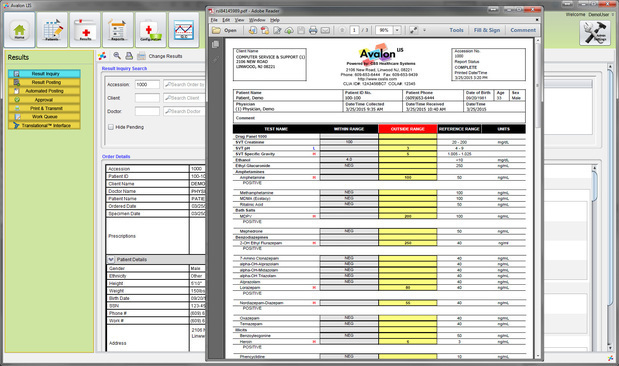The height and width of the screenshot is (366, 619).
Task: Click the magnifier search icon in Results toolbar
Action: tap(117, 56)
